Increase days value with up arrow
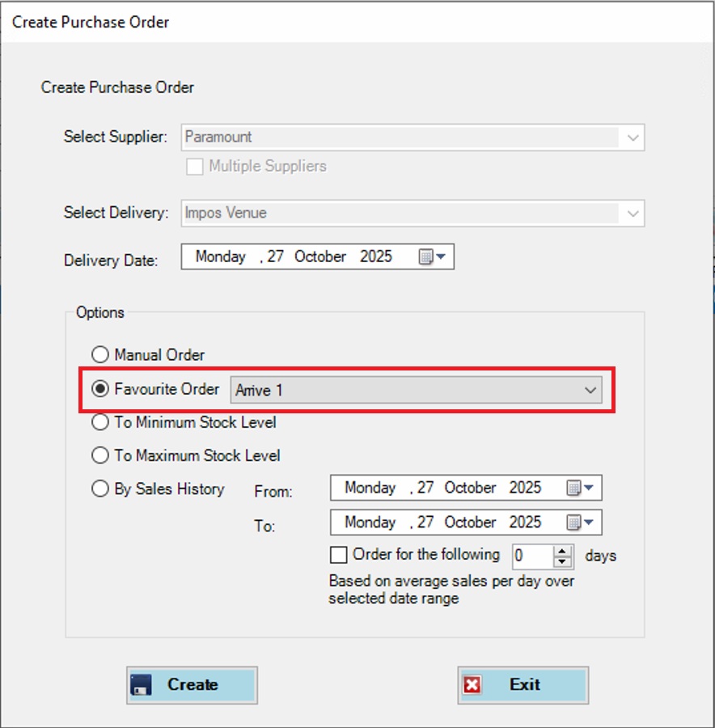This screenshot has width=715, height=728. (x=562, y=550)
